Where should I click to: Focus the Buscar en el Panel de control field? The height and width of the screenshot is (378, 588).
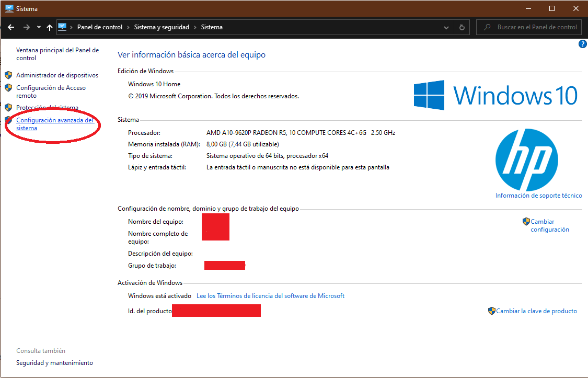tap(529, 27)
